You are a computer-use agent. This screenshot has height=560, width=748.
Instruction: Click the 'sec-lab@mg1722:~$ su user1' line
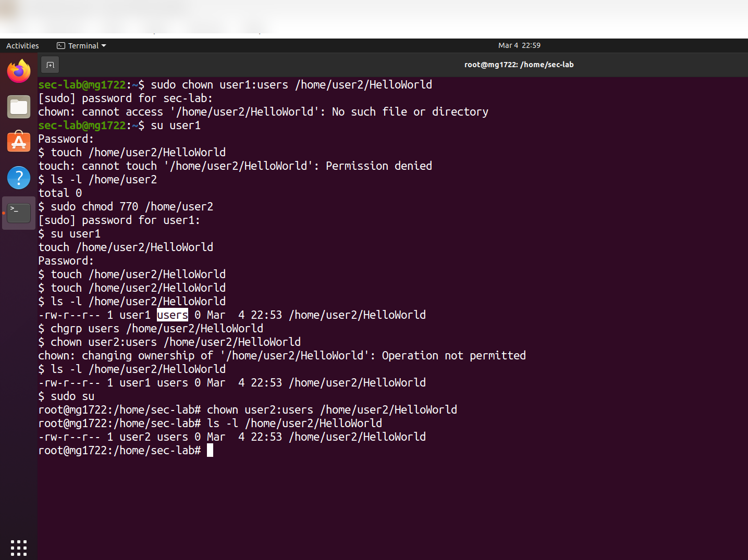119,125
